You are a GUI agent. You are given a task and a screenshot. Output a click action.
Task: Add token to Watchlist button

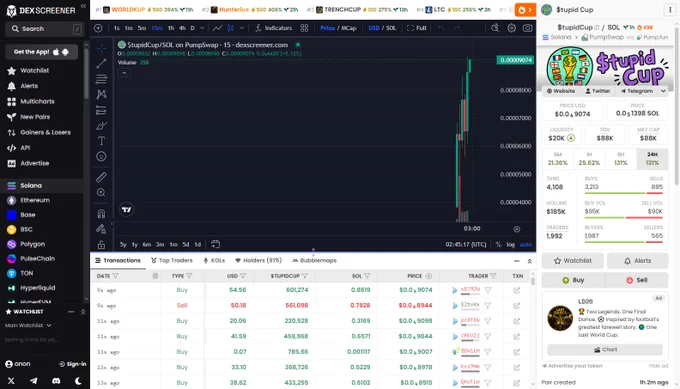pyautogui.click(x=572, y=261)
